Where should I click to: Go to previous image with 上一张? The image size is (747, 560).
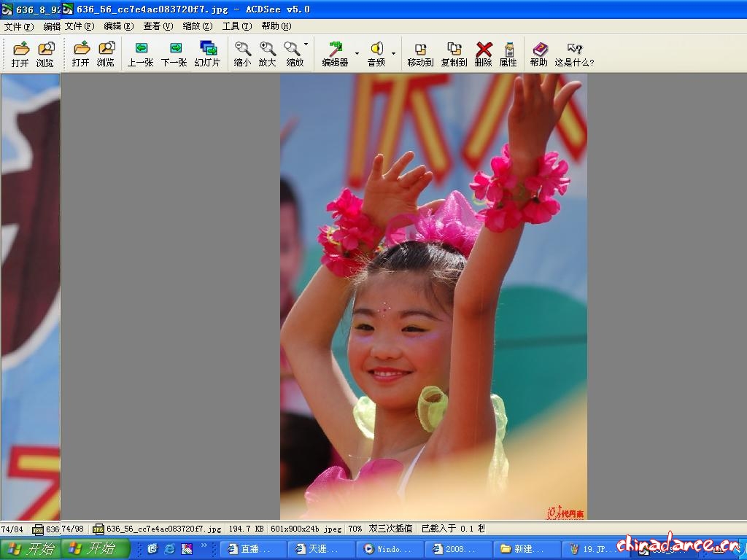pos(140,54)
